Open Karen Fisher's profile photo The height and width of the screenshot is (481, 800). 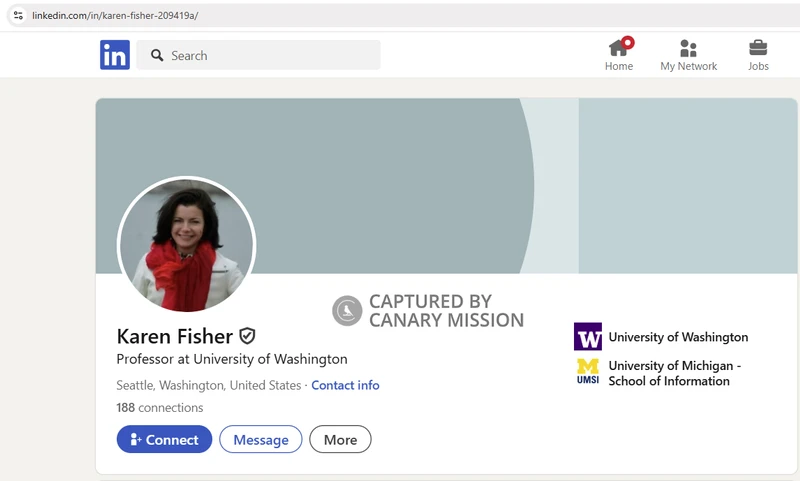(186, 244)
